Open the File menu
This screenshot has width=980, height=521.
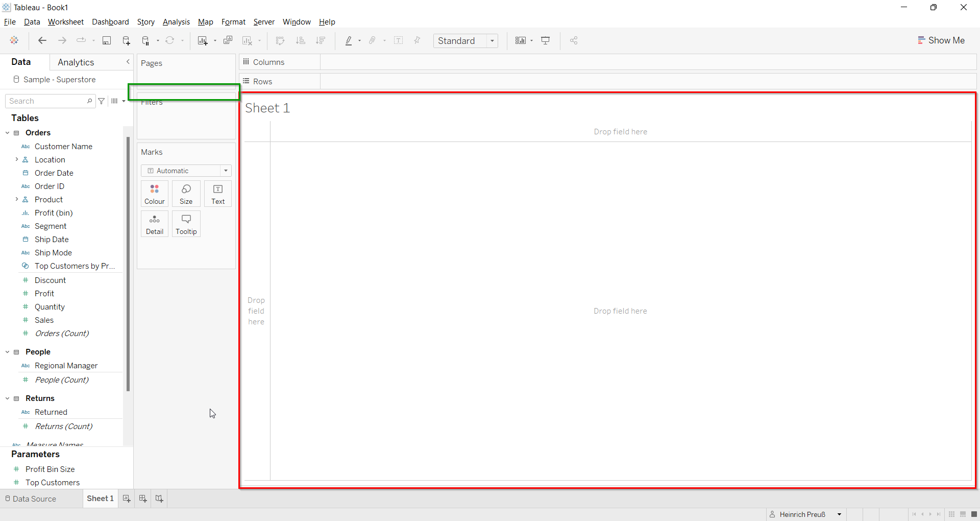[x=10, y=22]
